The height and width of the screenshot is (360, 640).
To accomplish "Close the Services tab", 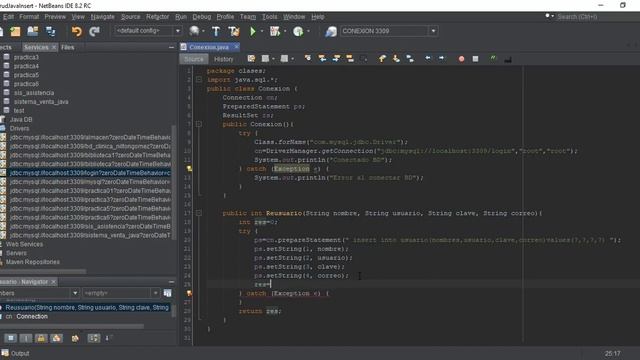I will coord(54,47).
